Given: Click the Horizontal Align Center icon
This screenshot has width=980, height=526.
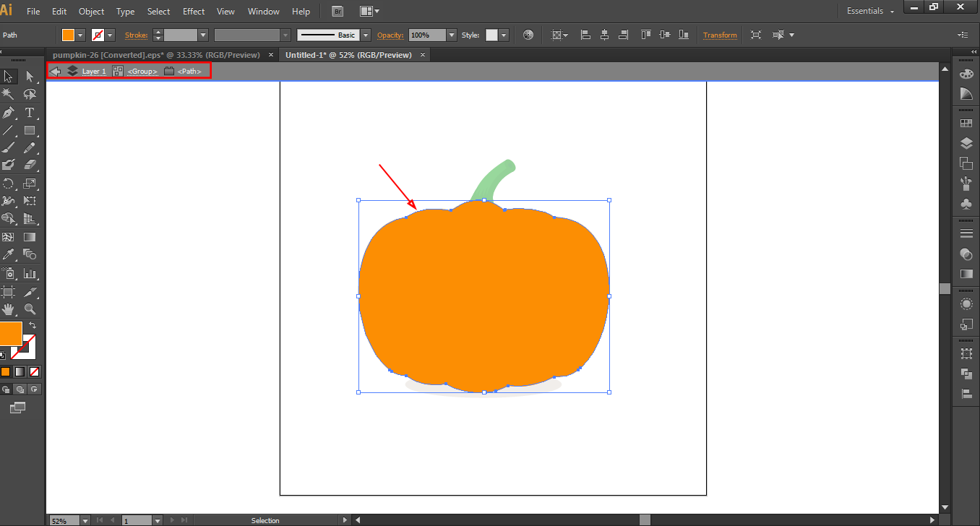Looking at the screenshot, I should [x=604, y=35].
